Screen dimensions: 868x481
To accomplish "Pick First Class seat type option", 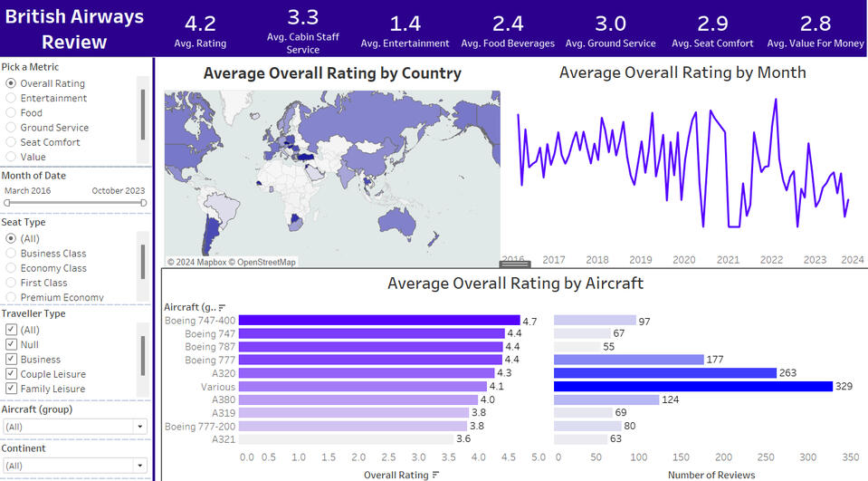I will pyautogui.click(x=11, y=283).
